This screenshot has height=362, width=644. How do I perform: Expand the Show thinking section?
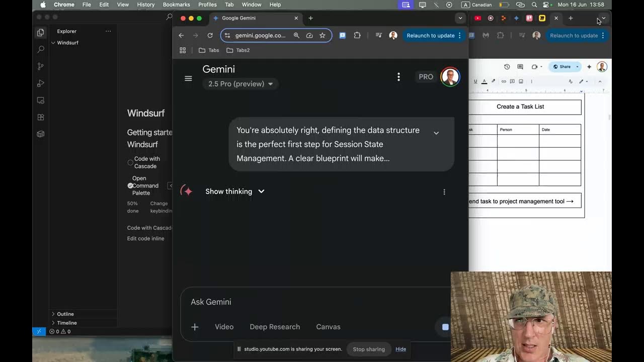[234, 192]
